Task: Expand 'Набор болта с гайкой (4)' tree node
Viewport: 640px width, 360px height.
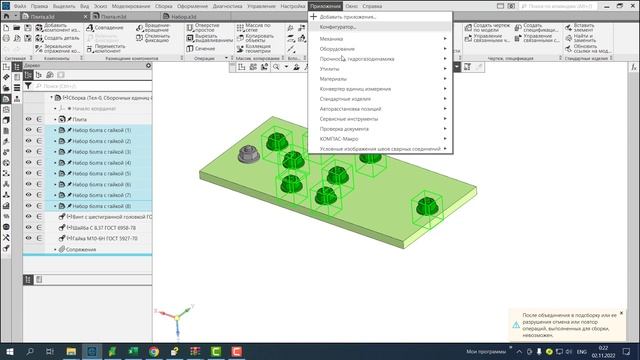Action: pyautogui.click(x=55, y=162)
